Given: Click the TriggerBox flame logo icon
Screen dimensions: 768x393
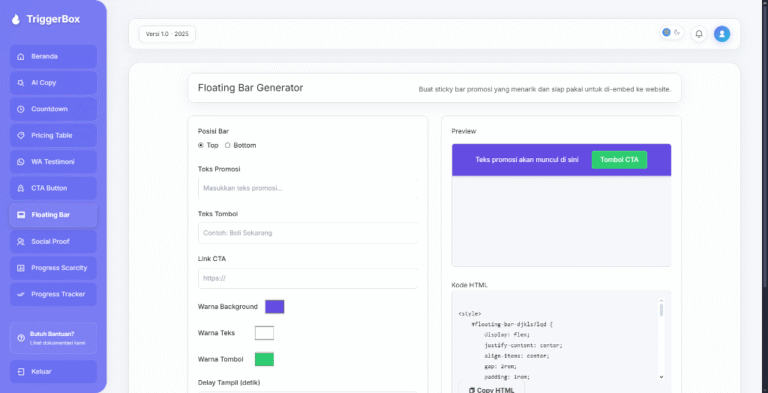Looking at the screenshot, I should click(x=16, y=19).
